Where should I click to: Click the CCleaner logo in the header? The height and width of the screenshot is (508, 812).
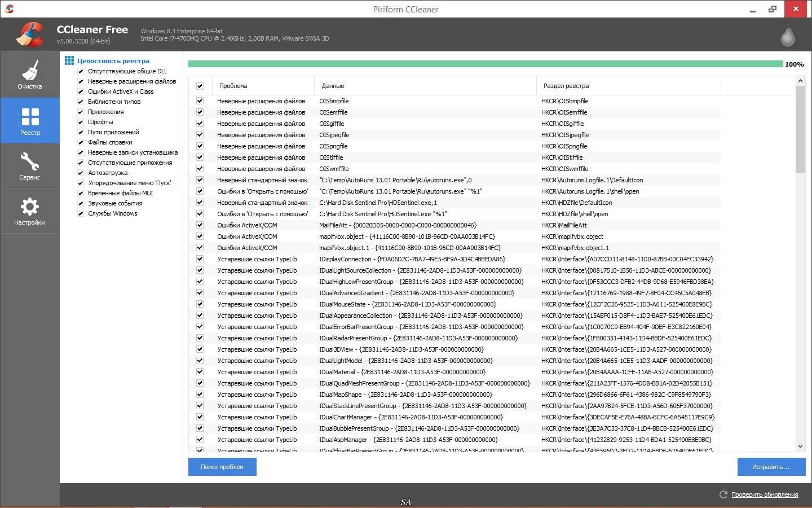[30, 34]
